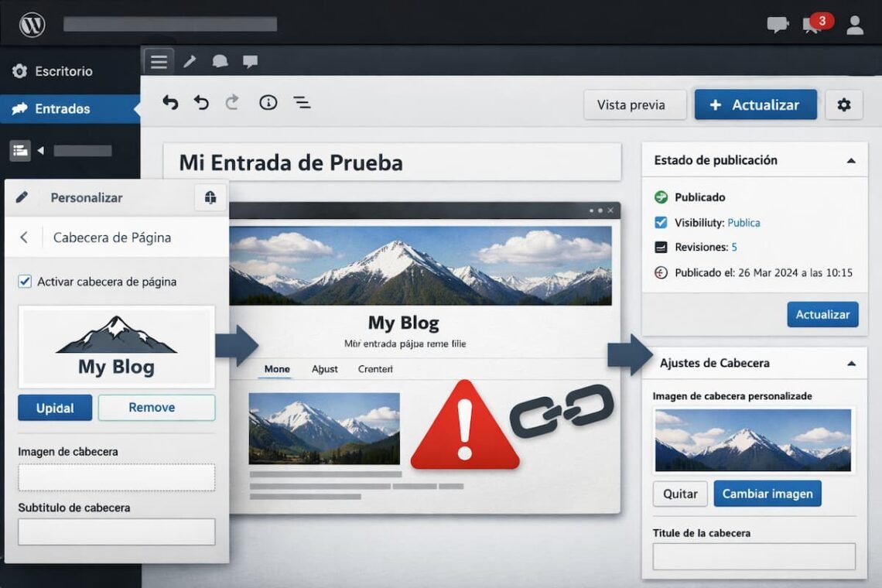Switch to the Abust tab in the preview

(324, 369)
